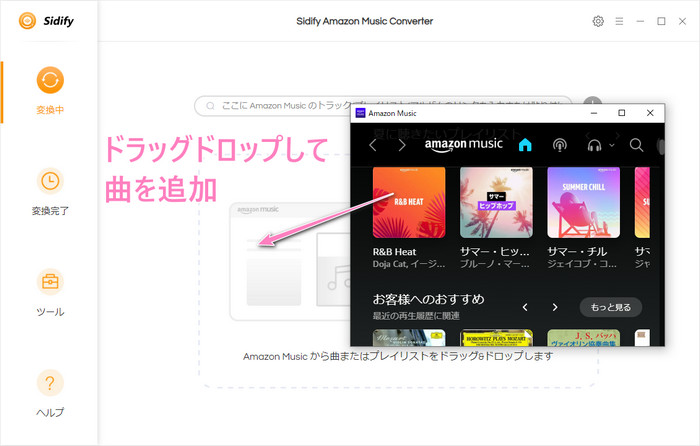Image resolution: width=700 pixels, height=446 pixels.
Task: Show previous recommendations in お客様へのおすすめ
Action: point(525,307)
